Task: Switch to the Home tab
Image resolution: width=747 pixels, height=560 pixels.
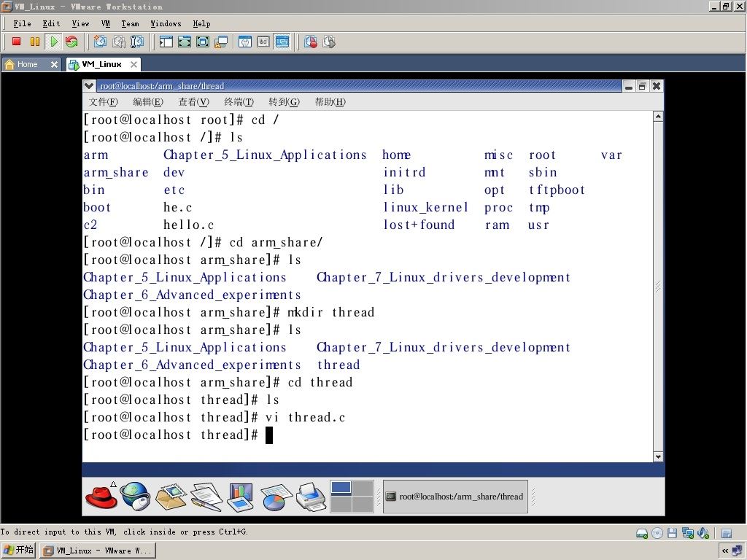Action: [x=27, y=64]
